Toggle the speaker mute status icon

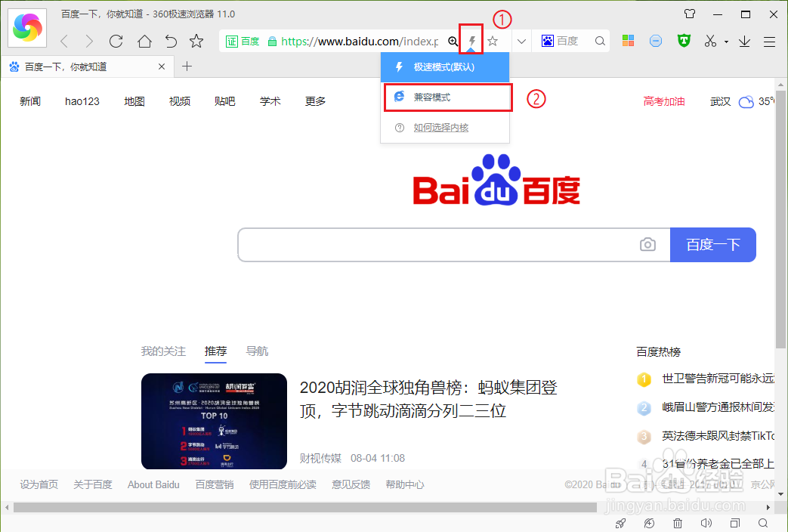tap(706, 523)
